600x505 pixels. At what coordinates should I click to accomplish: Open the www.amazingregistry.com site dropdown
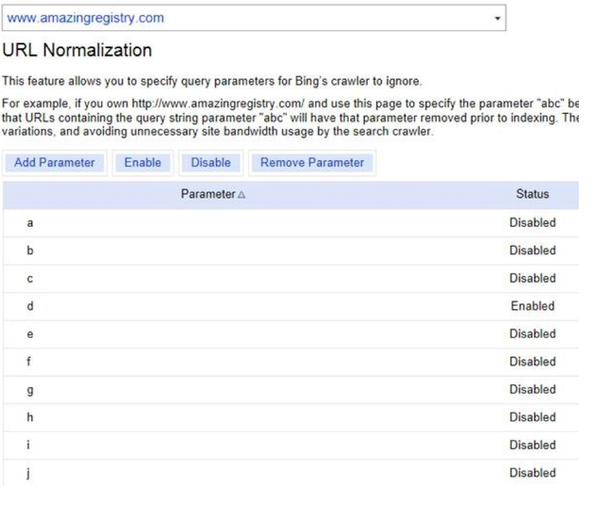point(254,18)
